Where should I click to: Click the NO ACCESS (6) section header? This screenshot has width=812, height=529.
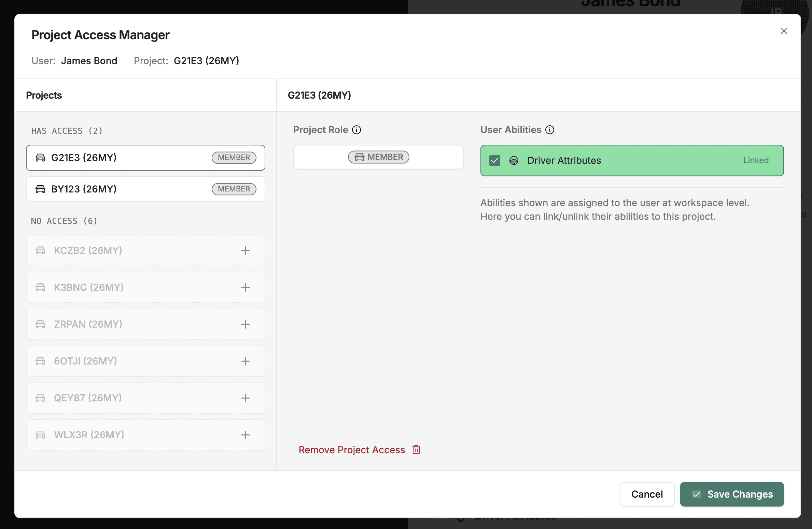click(x=64, y=221)
